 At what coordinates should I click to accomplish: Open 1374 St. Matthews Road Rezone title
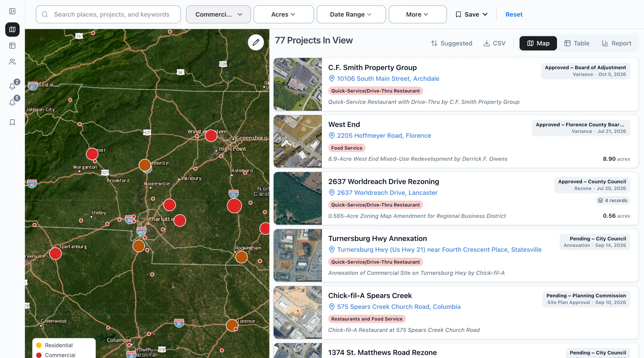[x=382, y=353]
